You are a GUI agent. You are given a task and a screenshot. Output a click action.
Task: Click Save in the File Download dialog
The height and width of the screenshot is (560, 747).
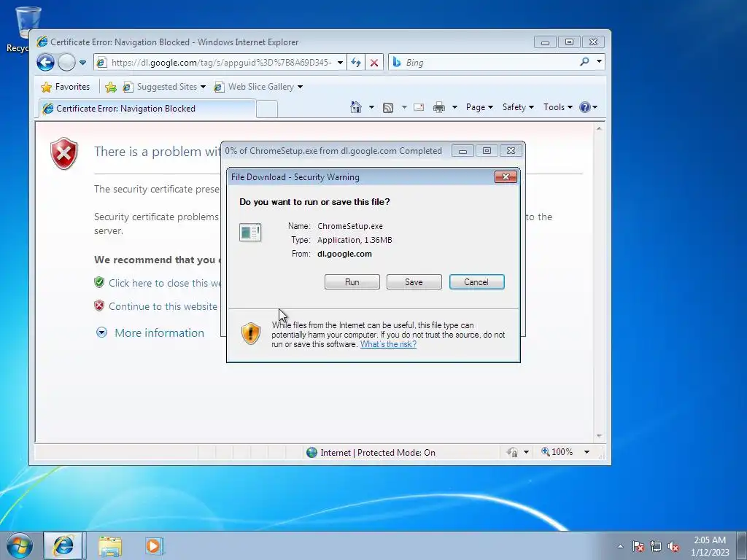pos(414,282)
